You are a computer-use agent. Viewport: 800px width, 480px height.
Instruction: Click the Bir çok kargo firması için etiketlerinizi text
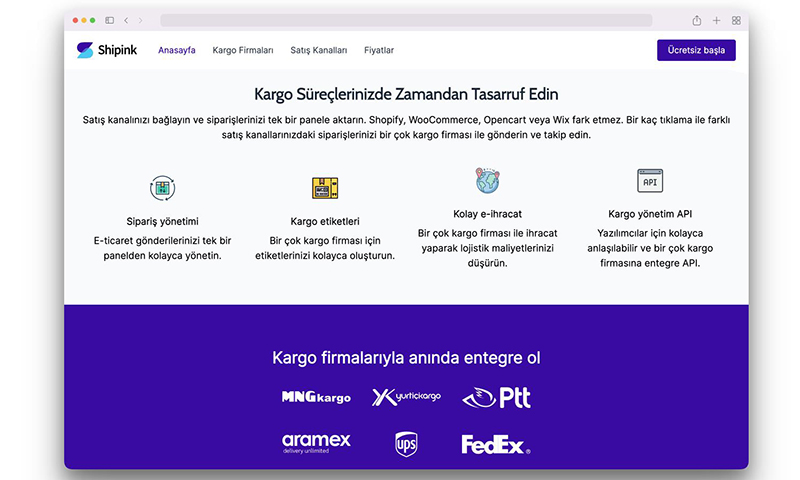pos(325,248)
